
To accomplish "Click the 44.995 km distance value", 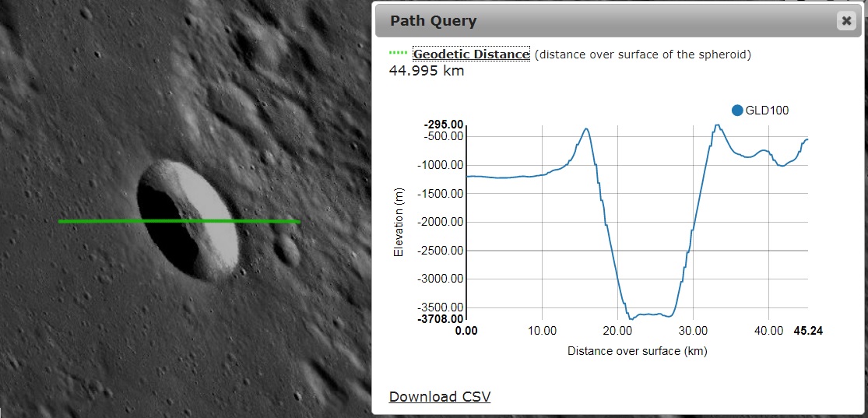I will point(426,71).
